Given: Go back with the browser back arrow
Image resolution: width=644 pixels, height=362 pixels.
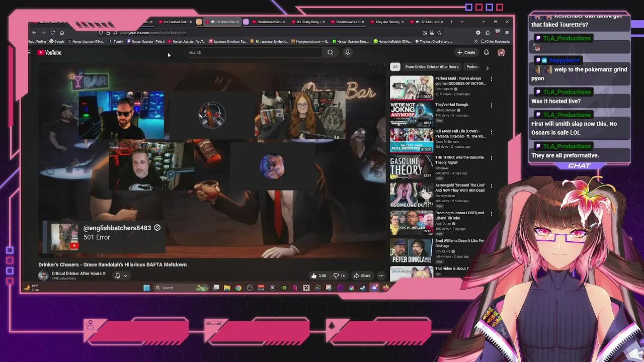Looking at the screenshot, I should (34, 33).
